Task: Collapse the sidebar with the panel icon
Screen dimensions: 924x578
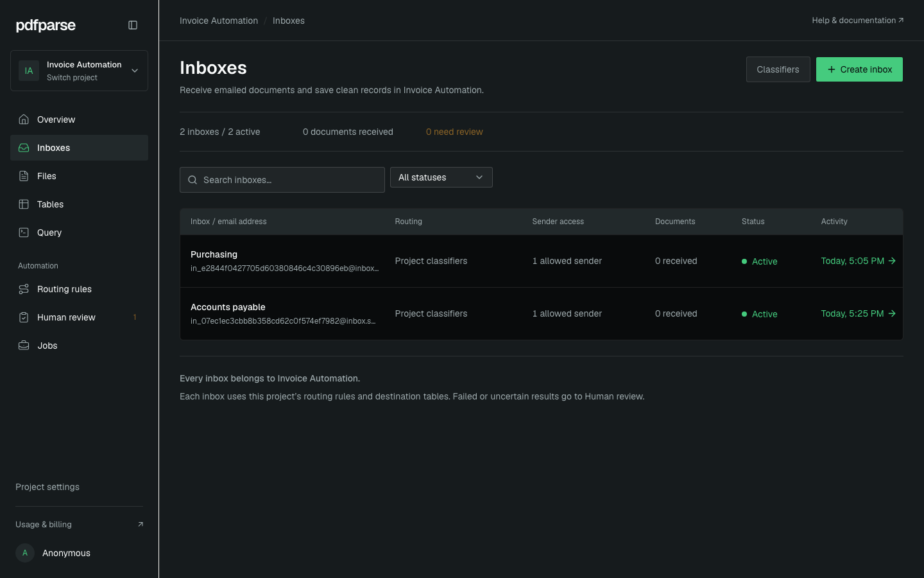Action: point(133,25)
